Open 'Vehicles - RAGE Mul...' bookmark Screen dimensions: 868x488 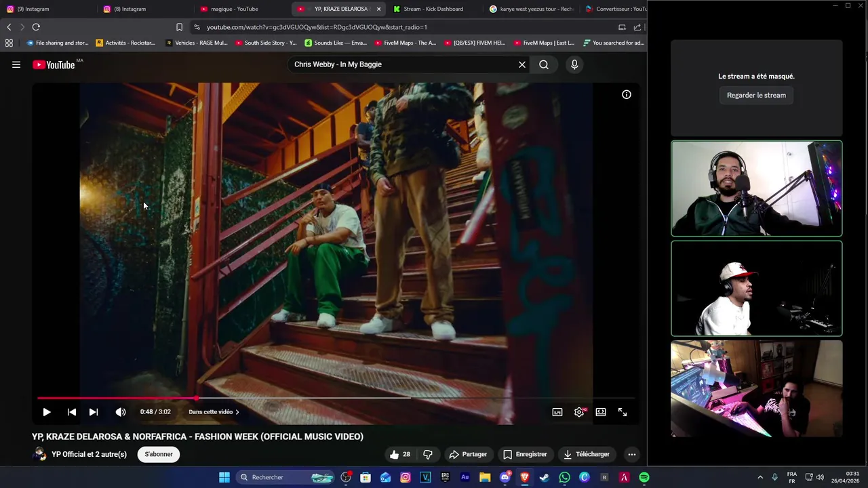pyautogui.click(x=197, y=43)
